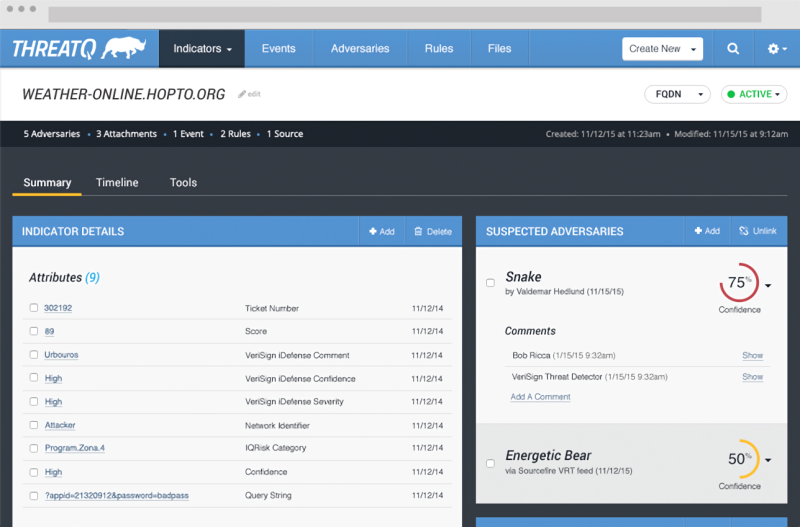Unlink the selected adversaries
800x527 pixels.
tap(757, 231)
